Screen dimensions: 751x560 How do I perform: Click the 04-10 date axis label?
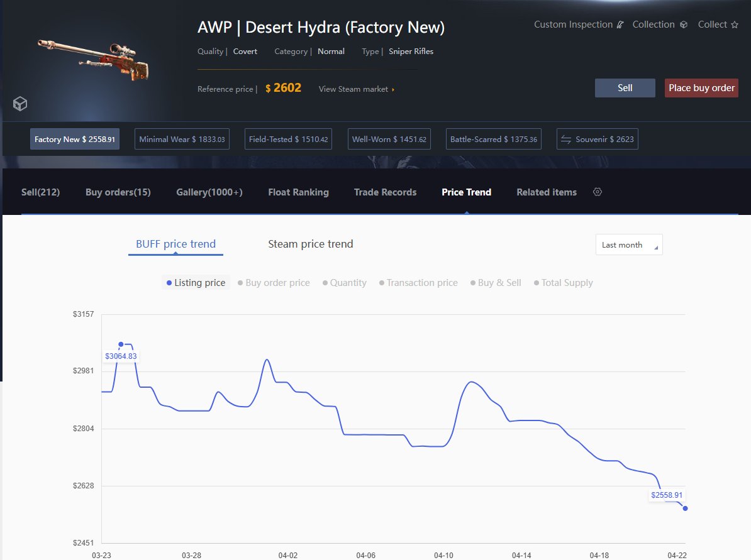coord(443,555)
